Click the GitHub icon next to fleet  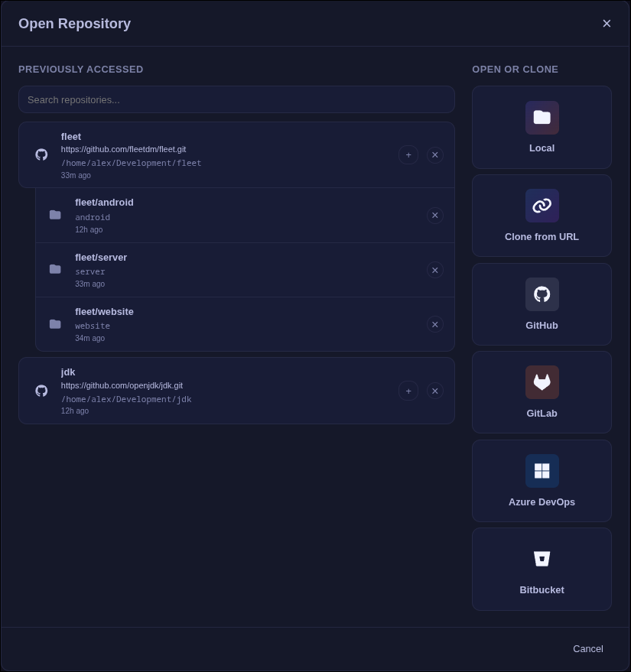41,154
